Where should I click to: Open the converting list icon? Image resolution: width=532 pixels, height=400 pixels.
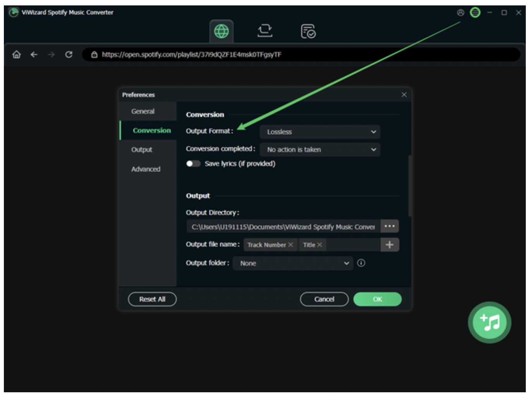click(265, 31)
